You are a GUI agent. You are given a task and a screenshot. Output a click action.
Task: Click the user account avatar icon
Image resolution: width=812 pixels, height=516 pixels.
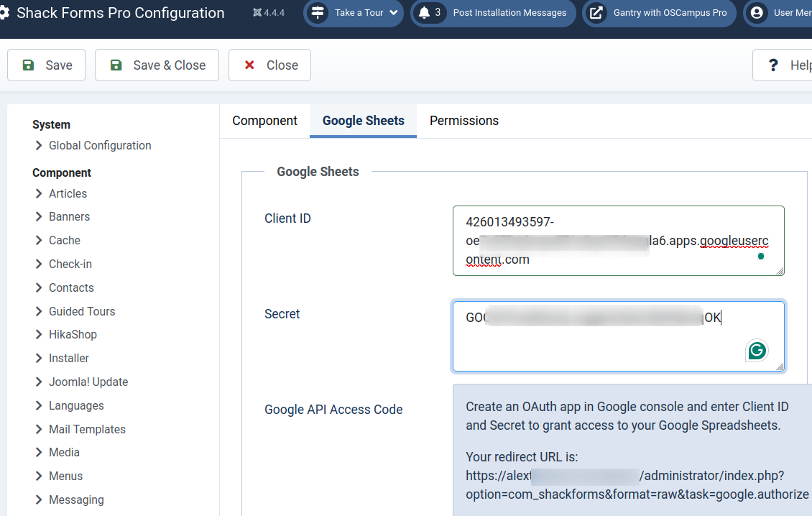tap(757, 12)
